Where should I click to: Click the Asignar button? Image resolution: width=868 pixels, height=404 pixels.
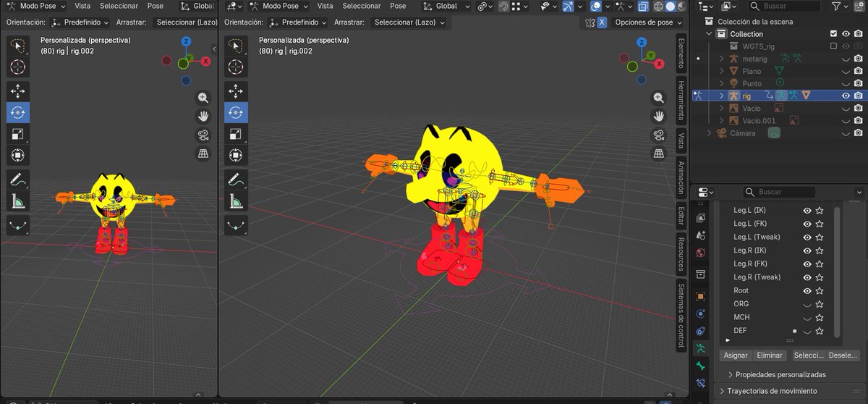[x=736, y=355]
